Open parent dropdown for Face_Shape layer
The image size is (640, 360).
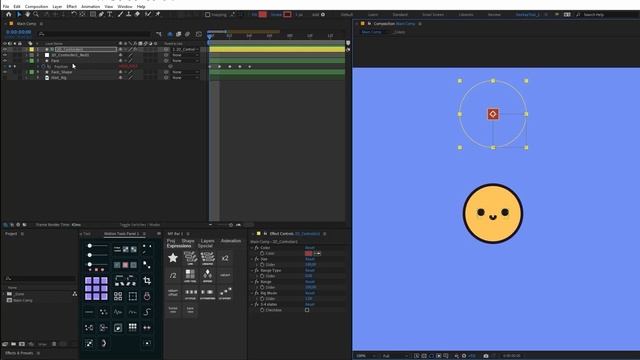tap(185, 72)
